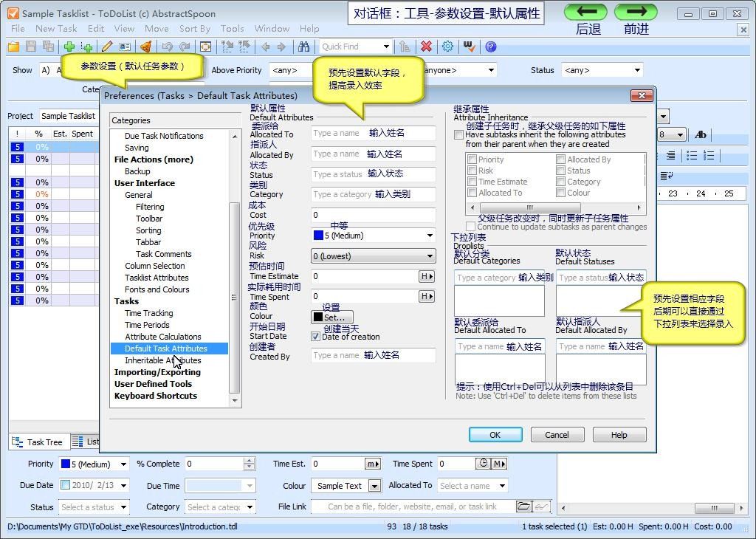Open Time Spent units H dropdown in dialog

coord(427,296)
